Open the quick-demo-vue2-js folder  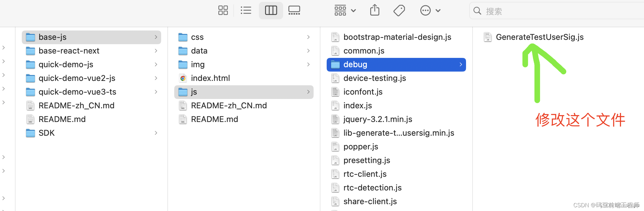pos(77,78)
